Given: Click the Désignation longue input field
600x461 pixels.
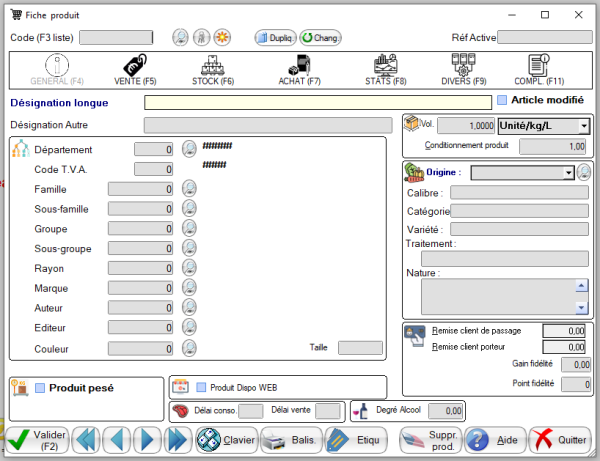Looking at the screenshot, I should 318,102.
